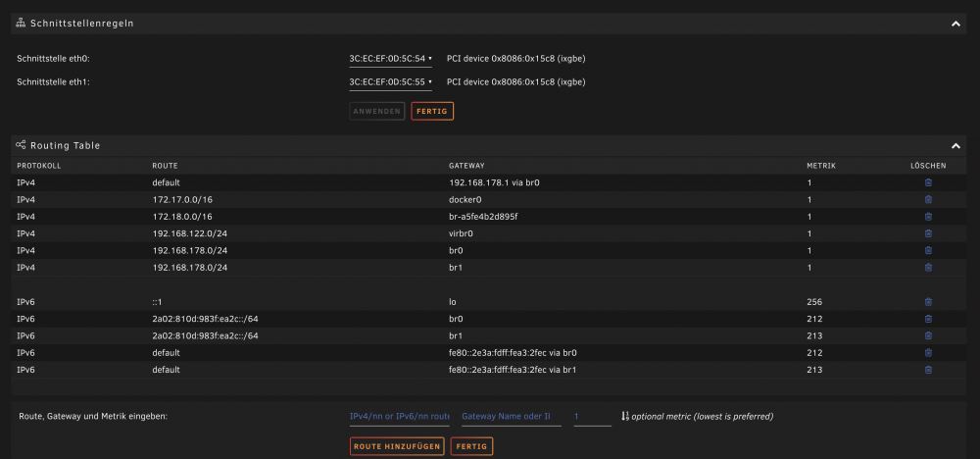The image size is (980, 459).
Task: Click the docker0 gateway cell
Action: (x=465, y=199)
